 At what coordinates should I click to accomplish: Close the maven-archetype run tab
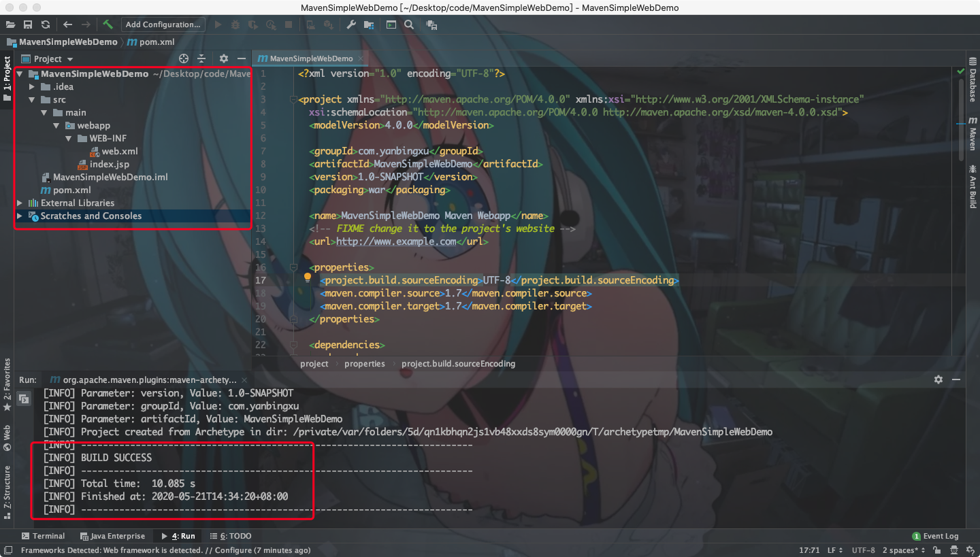point(246,379)
